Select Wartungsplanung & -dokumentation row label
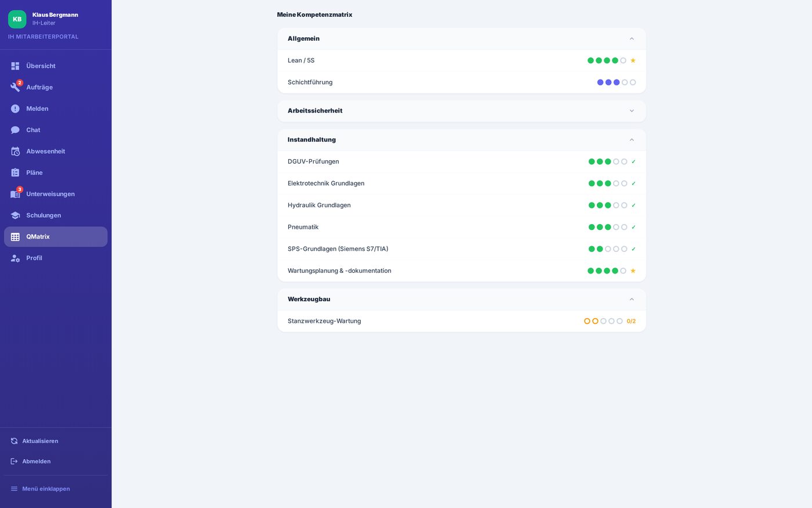Screen dimensions: 812x508 coord(339,271)
